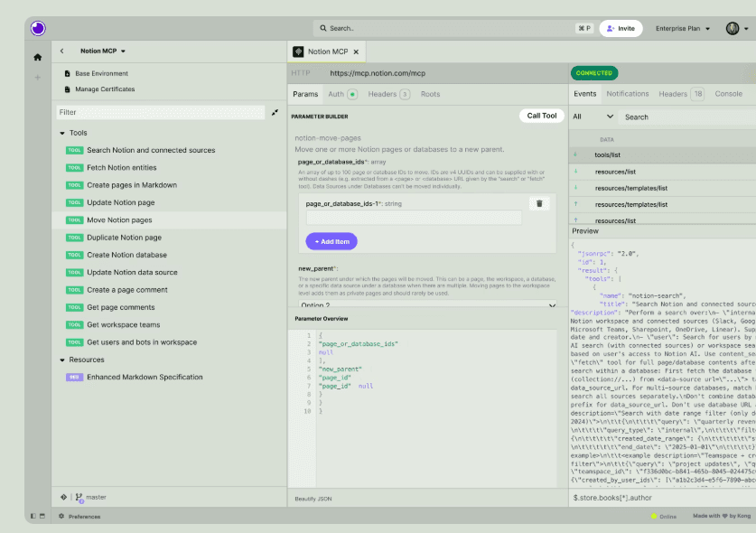Click the Invite button
This screenshot has height=533, width=756.
[x=621, y=29]
